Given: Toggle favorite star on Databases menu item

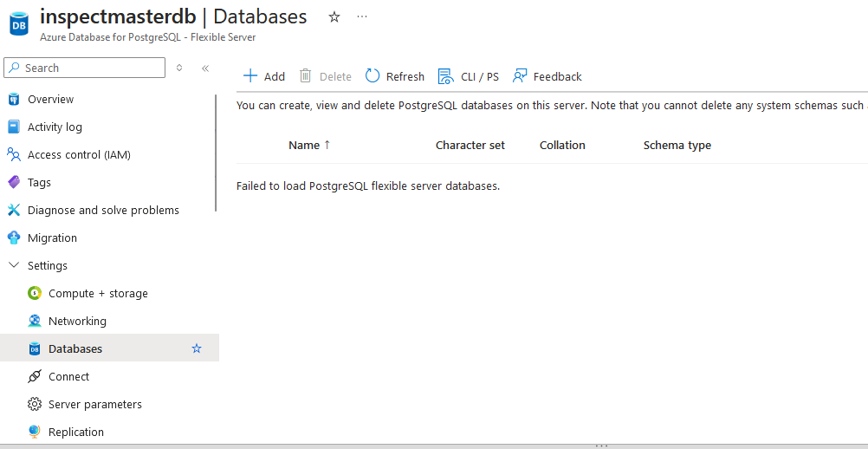Looking at the screenshot, I should pyautogui.click(x=197, y=348).
